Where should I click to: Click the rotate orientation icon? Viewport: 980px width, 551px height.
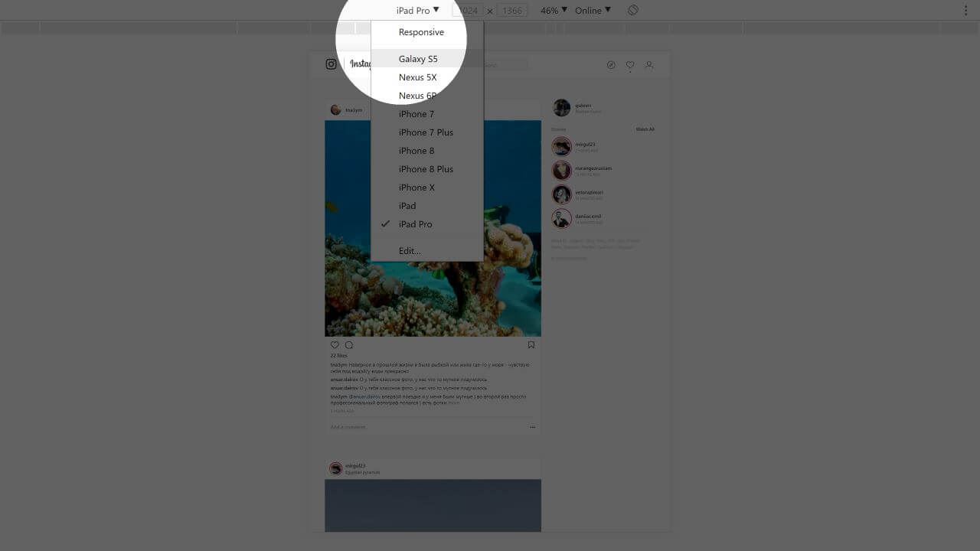tap(633, 10)
